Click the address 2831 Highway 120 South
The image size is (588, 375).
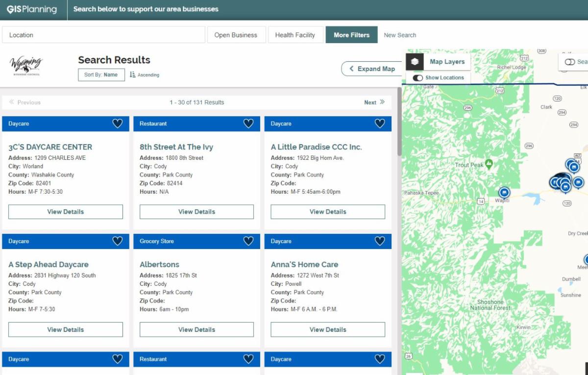pyautogui.click(x=65, y=275)
